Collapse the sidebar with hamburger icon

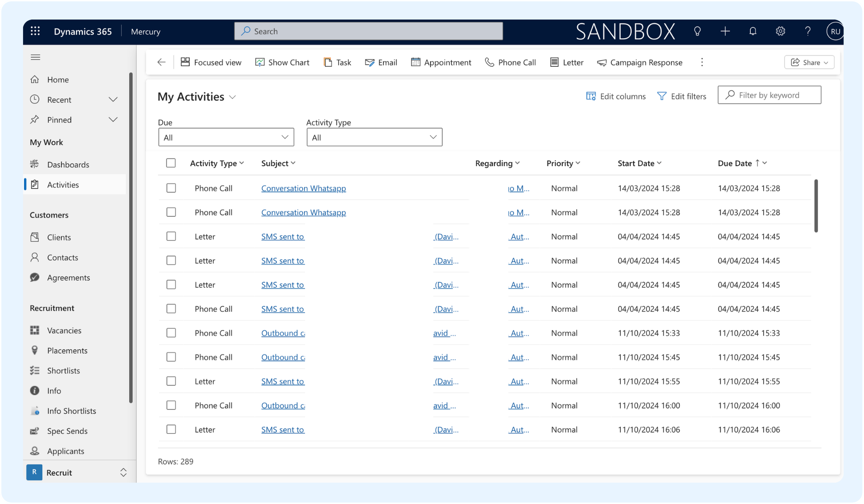click(36, 57)
